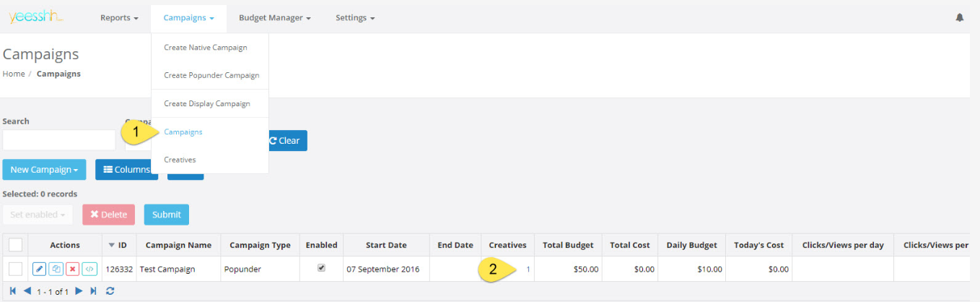Viewport: 980px width, 302px height.
Task: Open the notifications bell
Action: pyautogui.click(x=959, y=17)
